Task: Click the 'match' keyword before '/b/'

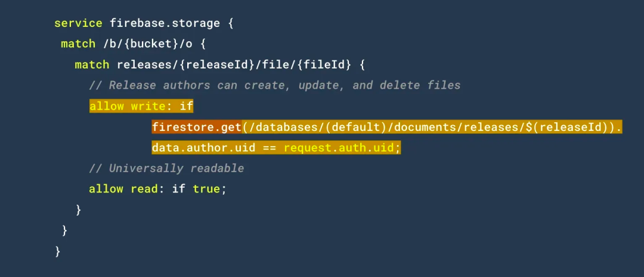Action: point(78,44)
